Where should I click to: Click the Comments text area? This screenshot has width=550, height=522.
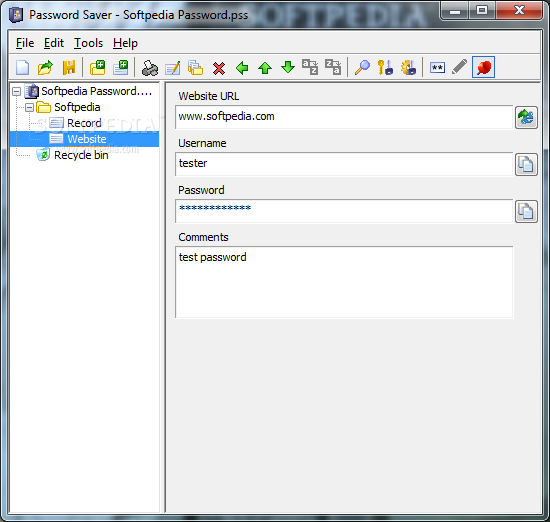(x=344, y=282)
